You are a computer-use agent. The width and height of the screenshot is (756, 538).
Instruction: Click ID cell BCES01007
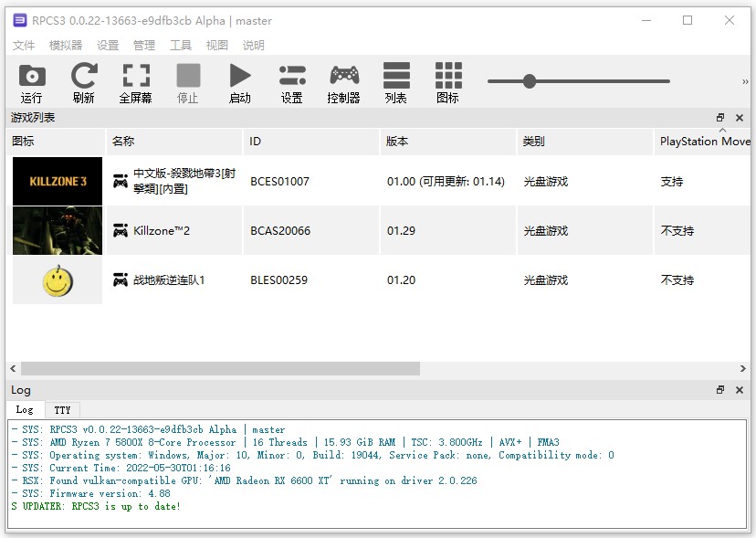[279, 182]
